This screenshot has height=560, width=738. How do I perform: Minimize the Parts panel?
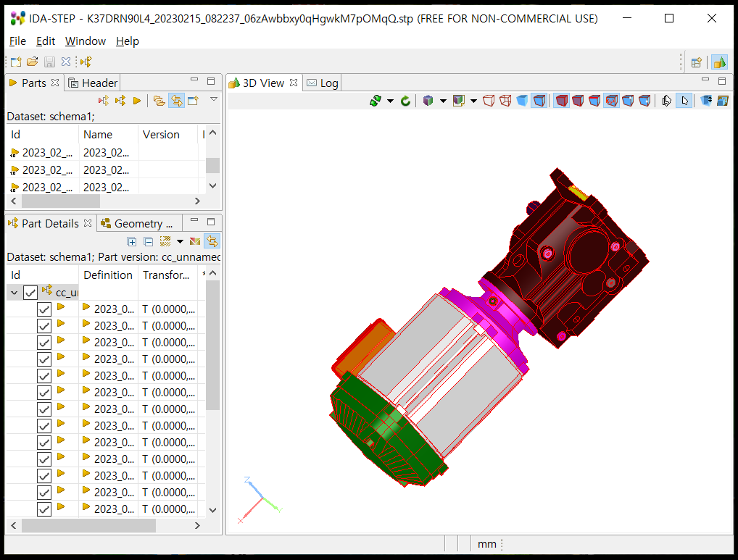pyautogui.click(x=194, y=80)
